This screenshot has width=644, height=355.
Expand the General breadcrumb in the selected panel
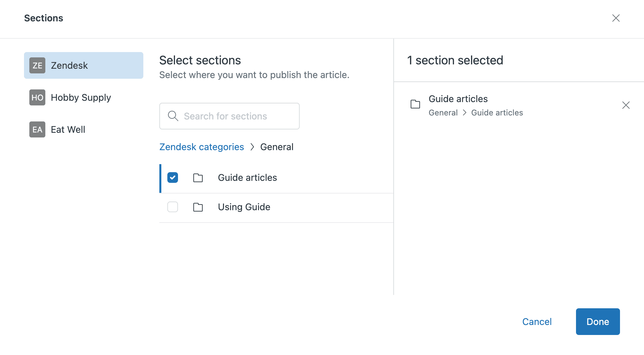[x=443, y=112]
